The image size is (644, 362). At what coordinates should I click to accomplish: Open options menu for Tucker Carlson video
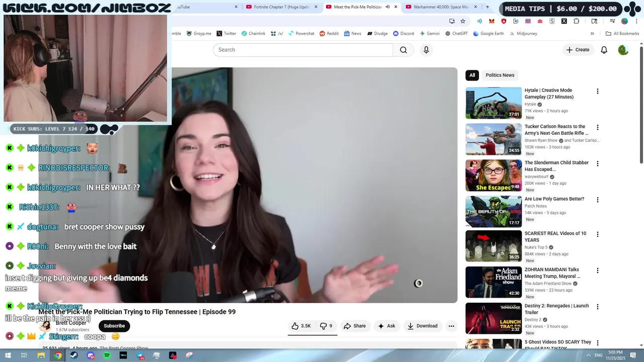(x=598, y=128)
